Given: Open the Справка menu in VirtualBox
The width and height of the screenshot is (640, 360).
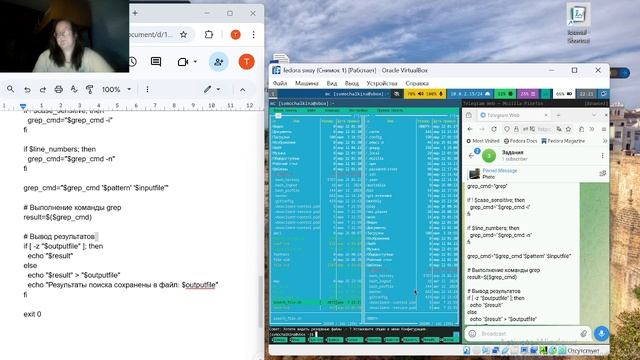Looking at the screenshot, I should pyautogui.click(x=417, y=83).
